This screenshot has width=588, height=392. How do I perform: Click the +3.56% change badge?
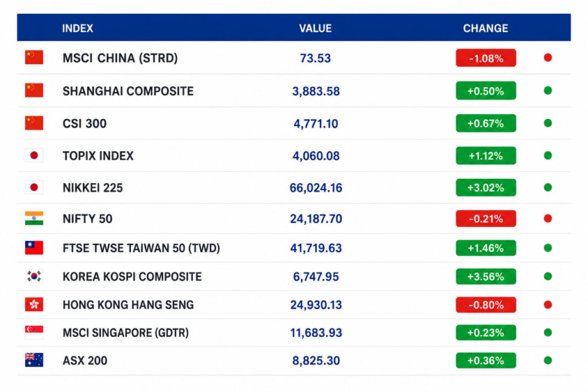pos(486,276)
